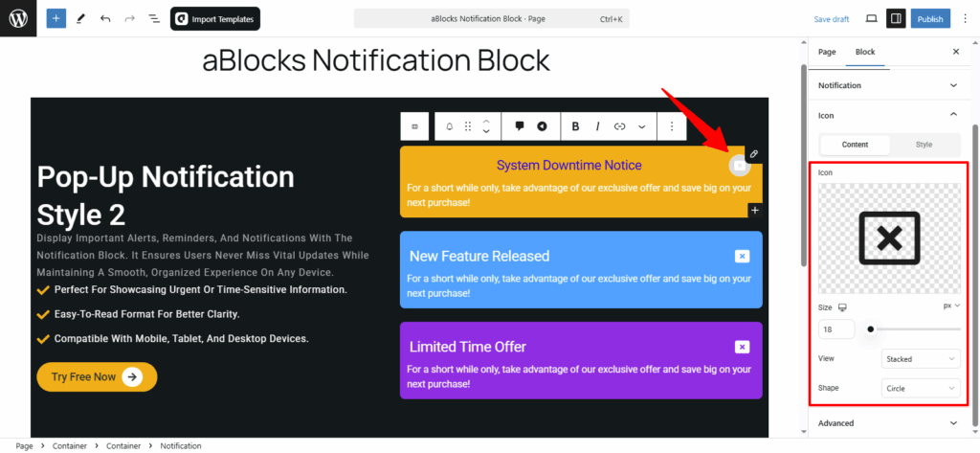Viewport: 980px width, 453px height.
Task: Move block up with up chevron
Action: click(x=486, y=121)
